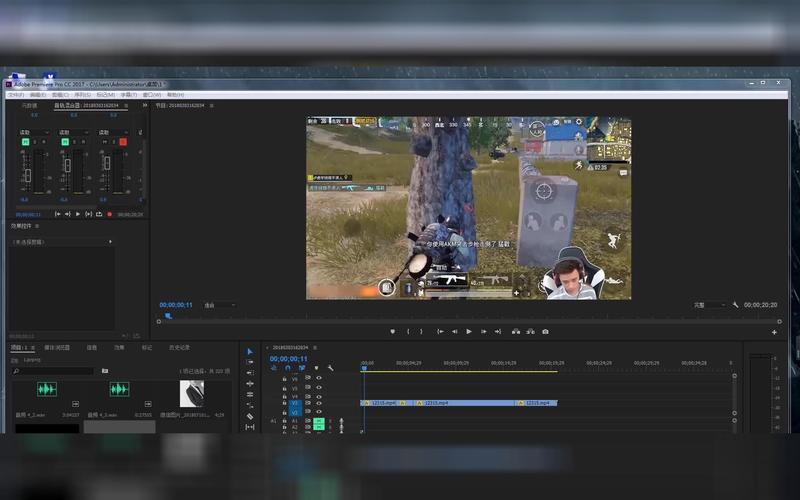800x500 pixels.
Task: Toggle mute M on first mixer channel
Action: (26, 142)
